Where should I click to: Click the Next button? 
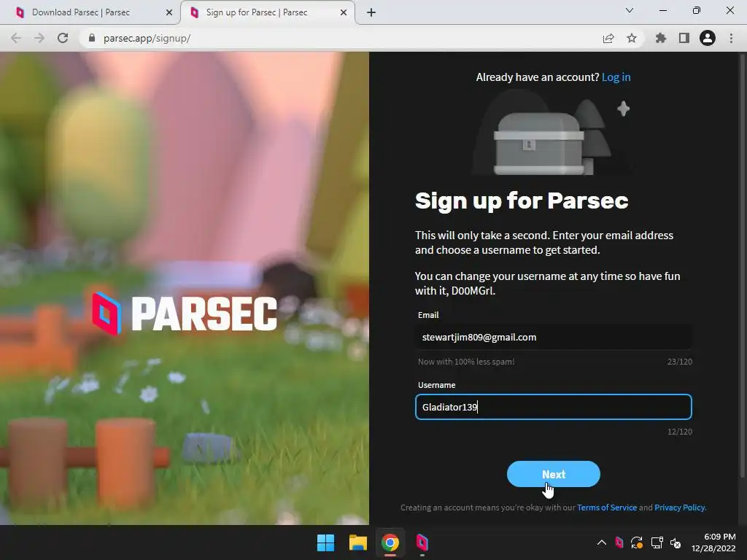[553, 474]
